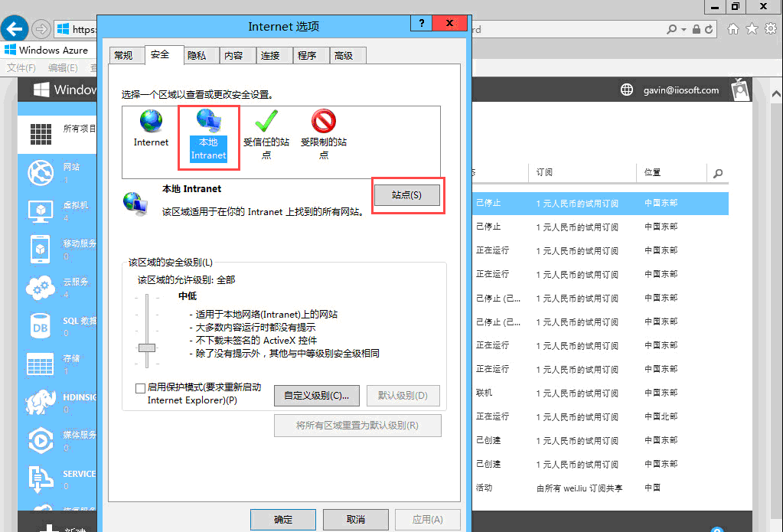Viewport: 783px width, 532px height.
Task: Select the Internet zone globe icon
Action: (151, 121)
